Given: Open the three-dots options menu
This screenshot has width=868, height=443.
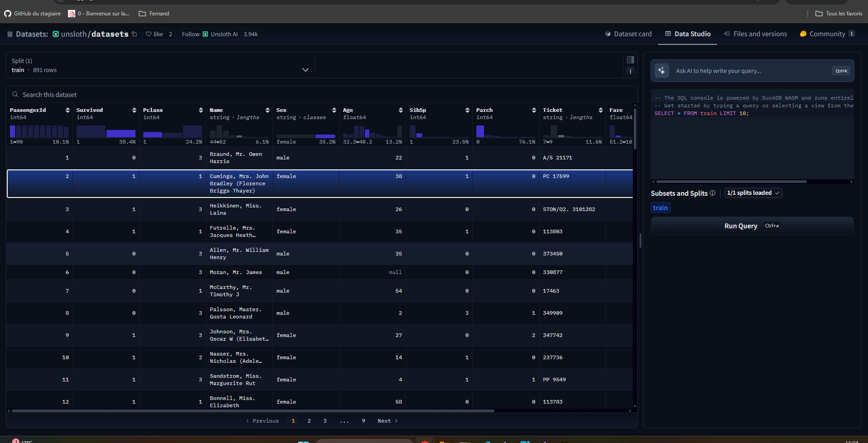Looking at the screenshot, I should click(630, 72).
